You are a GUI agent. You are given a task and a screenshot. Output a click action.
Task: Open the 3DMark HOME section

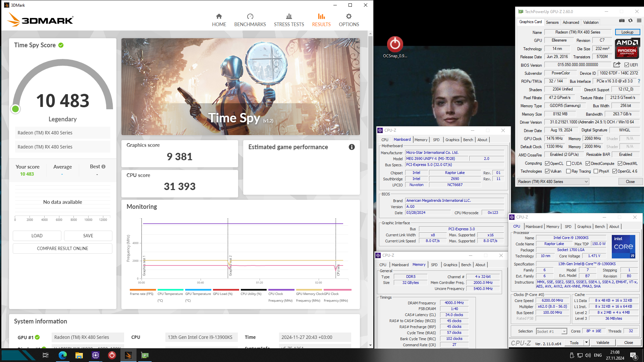tap(219, 20)
